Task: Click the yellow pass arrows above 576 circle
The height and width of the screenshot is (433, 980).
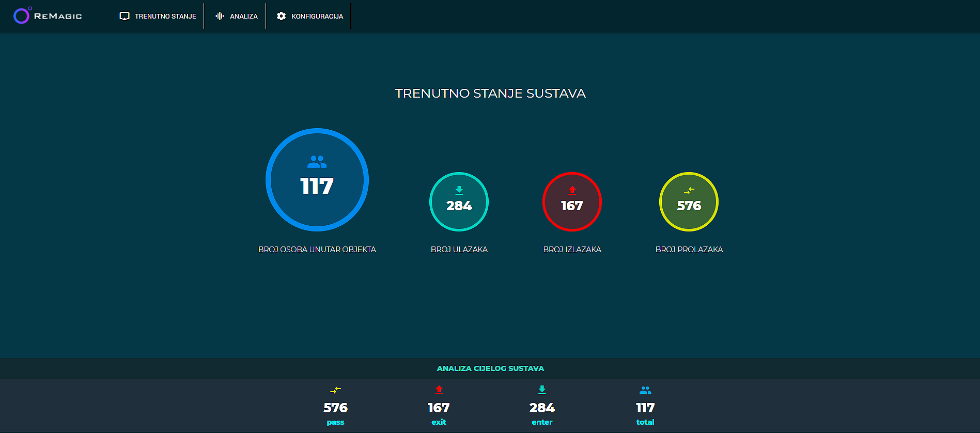Action: click(x=689, y=191)
